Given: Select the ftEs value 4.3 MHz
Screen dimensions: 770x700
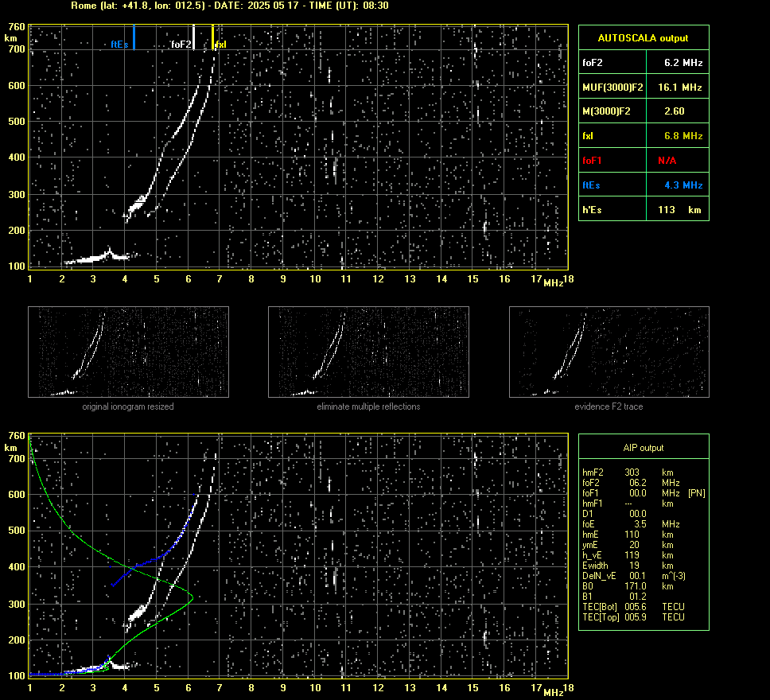Looking at the screenshot, I should click(683, 185).
